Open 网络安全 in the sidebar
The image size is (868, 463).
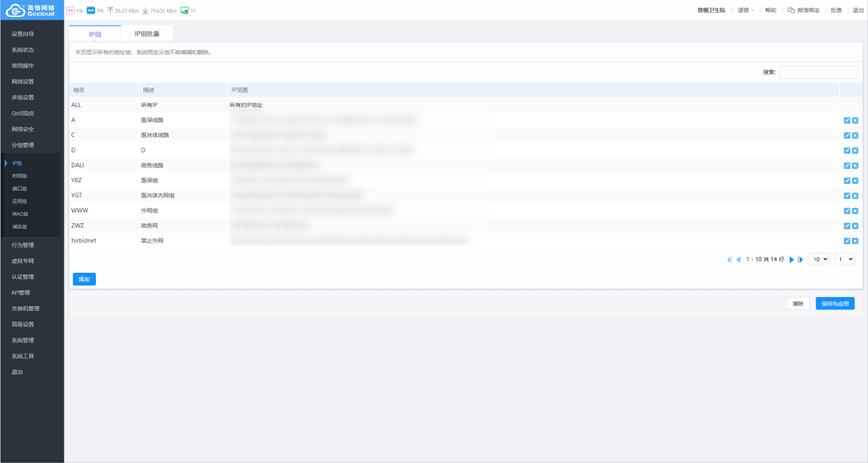23,129
